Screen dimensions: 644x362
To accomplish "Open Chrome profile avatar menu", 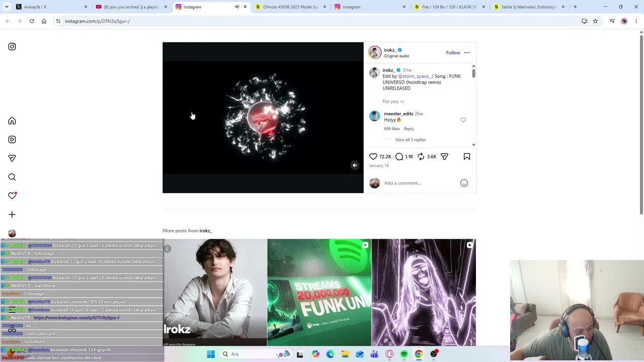I will click(624, 21).
